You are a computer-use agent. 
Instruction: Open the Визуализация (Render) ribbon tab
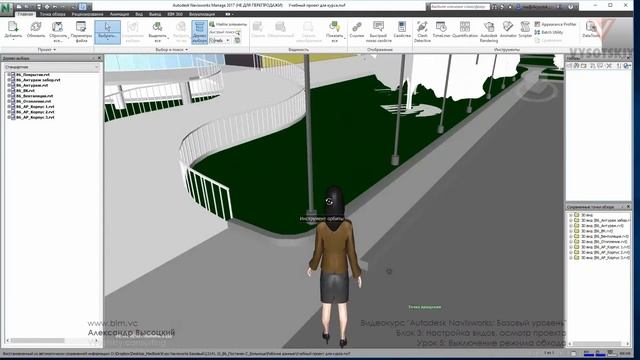pos(202,14)
